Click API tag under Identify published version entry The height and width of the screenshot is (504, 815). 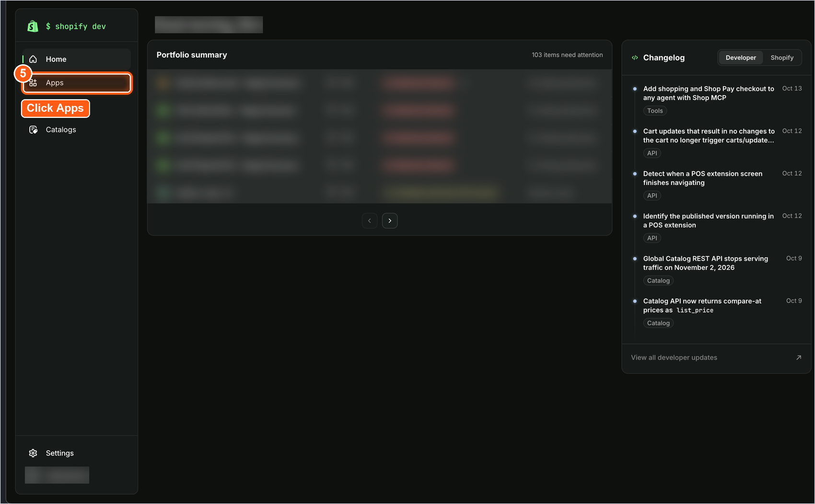pos(652,238)
